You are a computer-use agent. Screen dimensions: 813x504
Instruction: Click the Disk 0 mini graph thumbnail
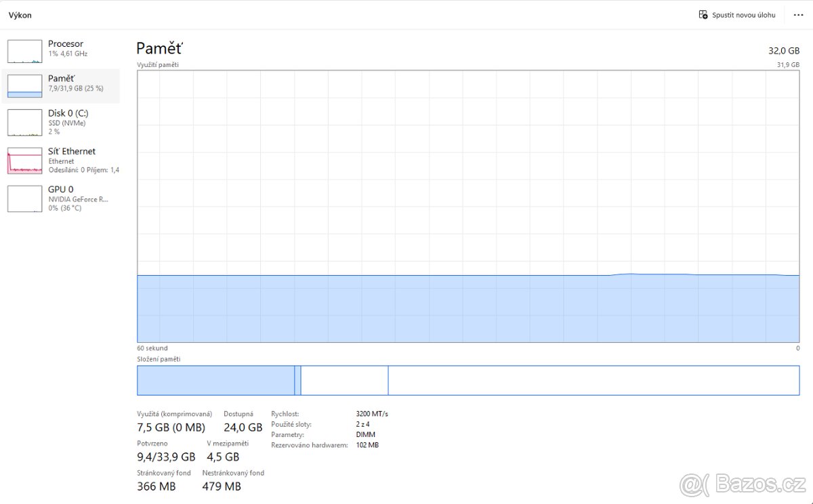24,122
